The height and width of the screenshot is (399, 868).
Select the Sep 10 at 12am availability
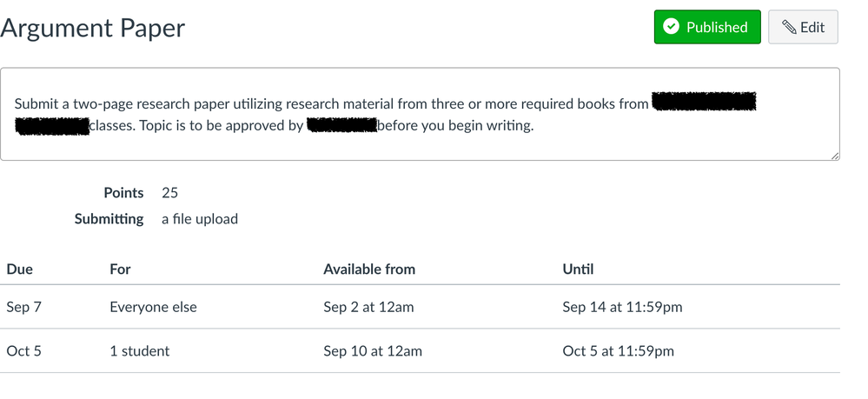[x=372, y=351]
